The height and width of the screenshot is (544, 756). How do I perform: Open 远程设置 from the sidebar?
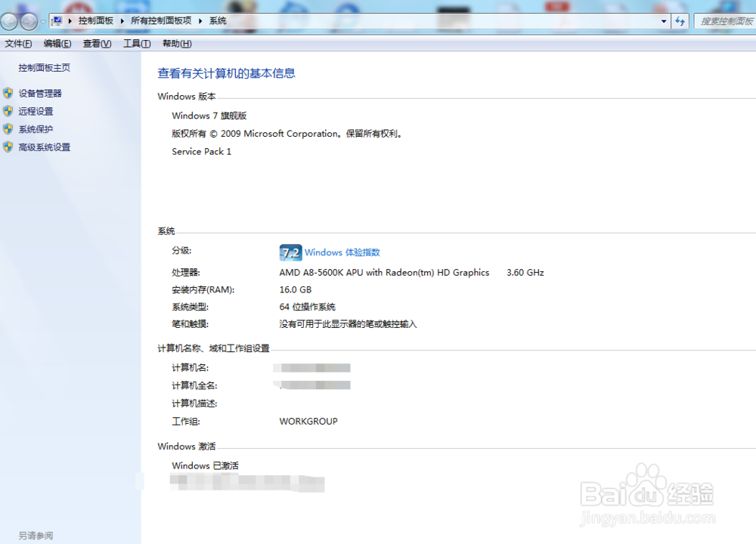(x=36, y=111)
